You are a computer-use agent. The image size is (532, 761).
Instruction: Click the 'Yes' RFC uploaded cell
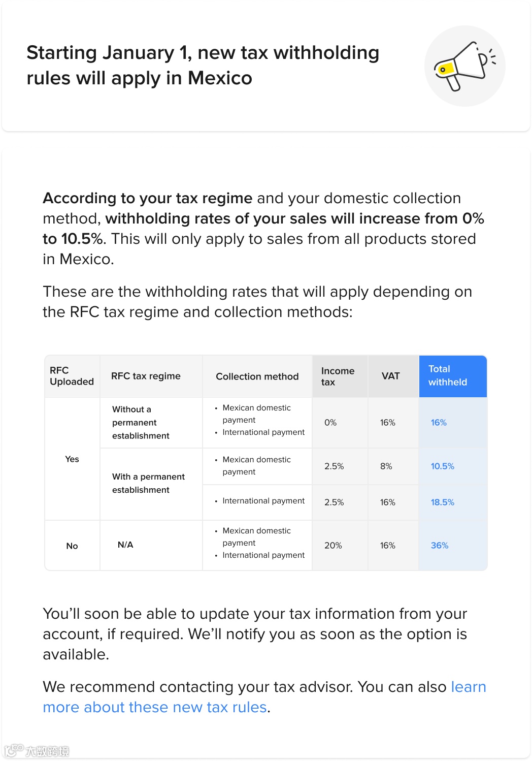coord(72,459)
